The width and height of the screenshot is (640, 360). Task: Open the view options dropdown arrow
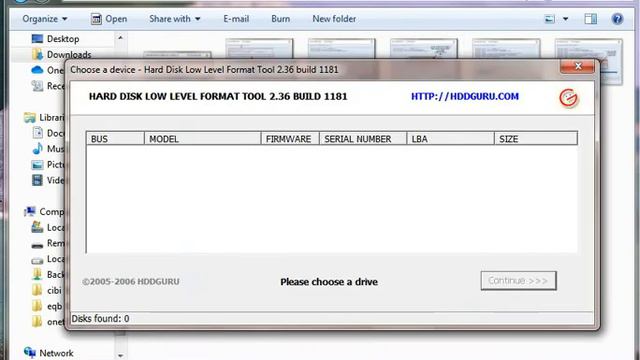click(x=565, y=19)
